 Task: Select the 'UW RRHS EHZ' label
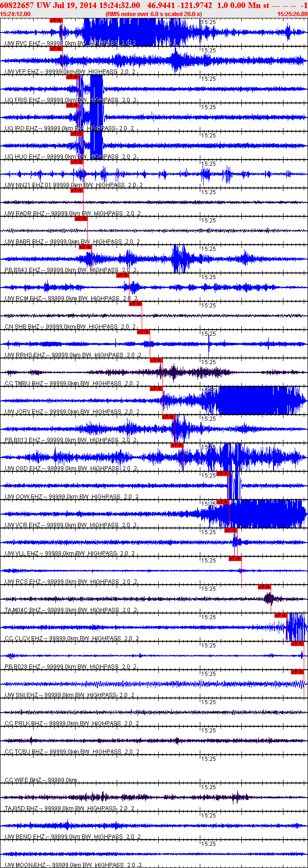tap(25, 355)
